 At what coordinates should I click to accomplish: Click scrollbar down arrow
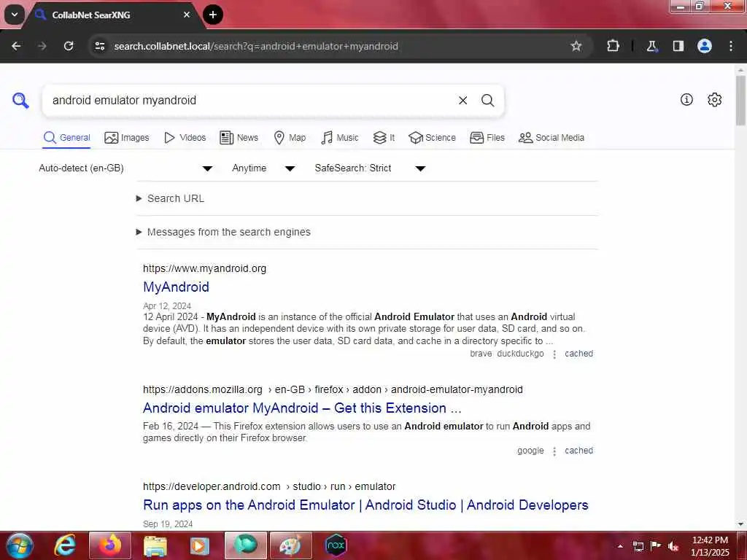(740, 525)
